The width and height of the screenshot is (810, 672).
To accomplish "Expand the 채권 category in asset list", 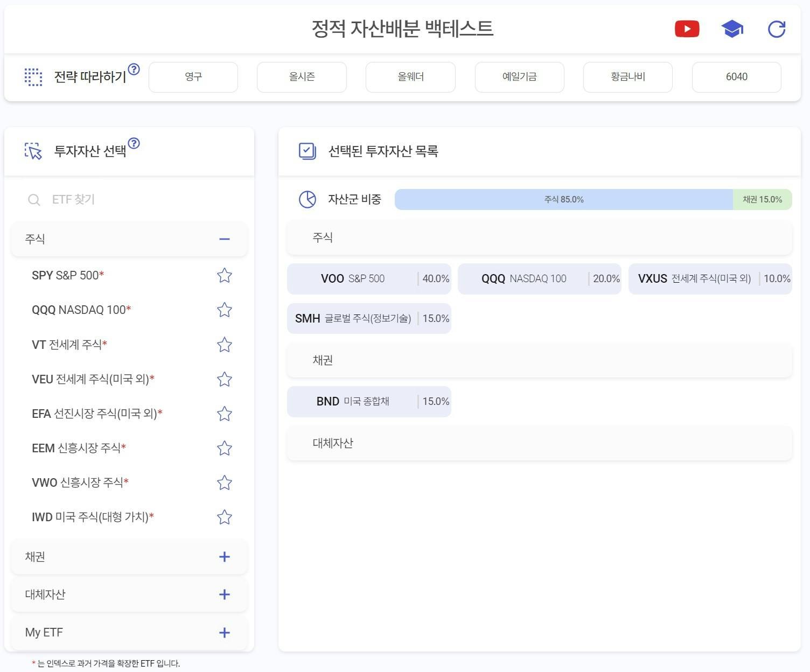I will 225,557.
